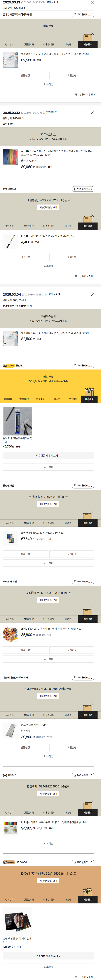Request 반품신청 for 오일 파스텔 24색세트
Image resolution: width=101 pixels, height=980 pixels.
(25, 554)
